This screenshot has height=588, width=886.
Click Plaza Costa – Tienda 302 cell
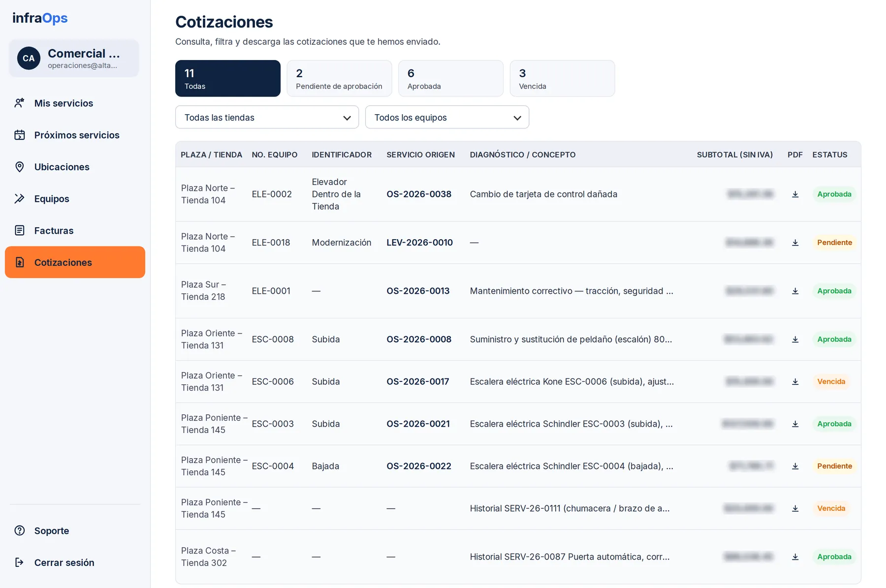pyautogui.click(x=208, y=557)
